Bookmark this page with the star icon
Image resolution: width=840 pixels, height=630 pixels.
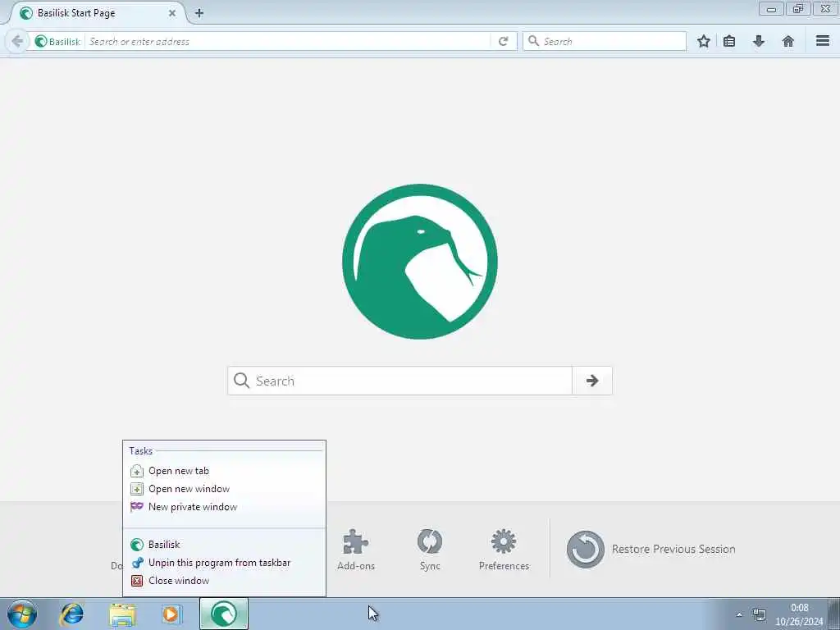point(703,41)
